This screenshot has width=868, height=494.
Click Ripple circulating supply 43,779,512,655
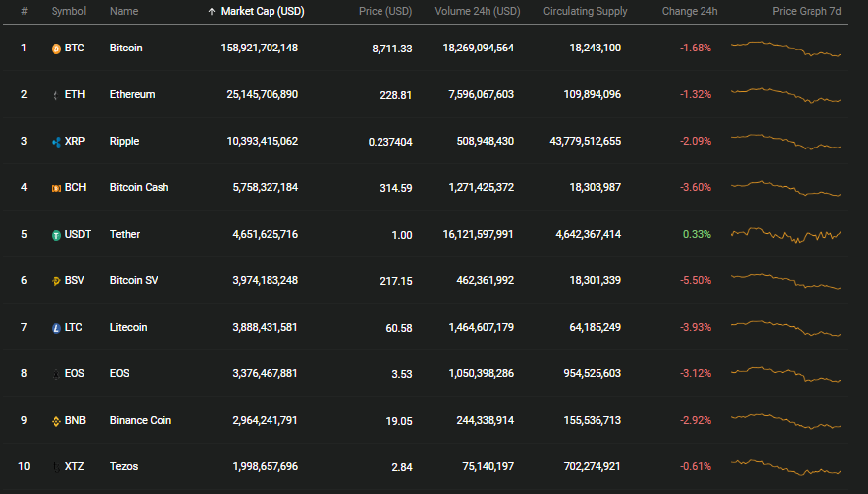[x=586, y=141]
